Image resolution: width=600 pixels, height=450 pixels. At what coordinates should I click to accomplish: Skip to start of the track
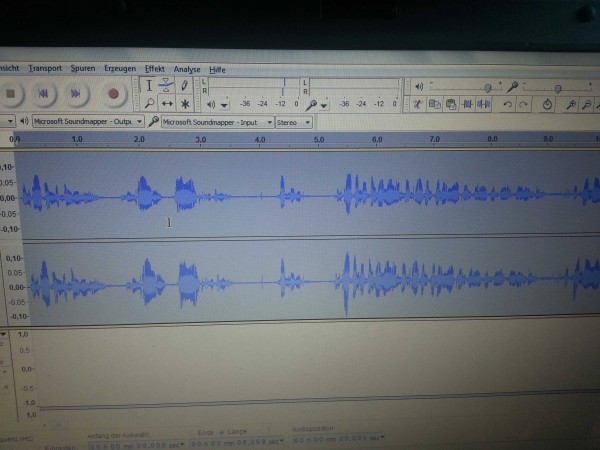coord(43,93)
